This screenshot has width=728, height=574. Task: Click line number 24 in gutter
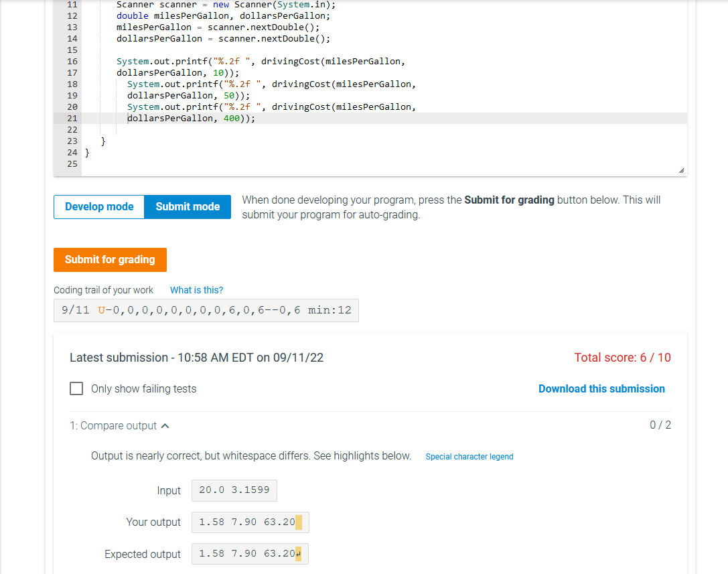(x=72, y=152)
